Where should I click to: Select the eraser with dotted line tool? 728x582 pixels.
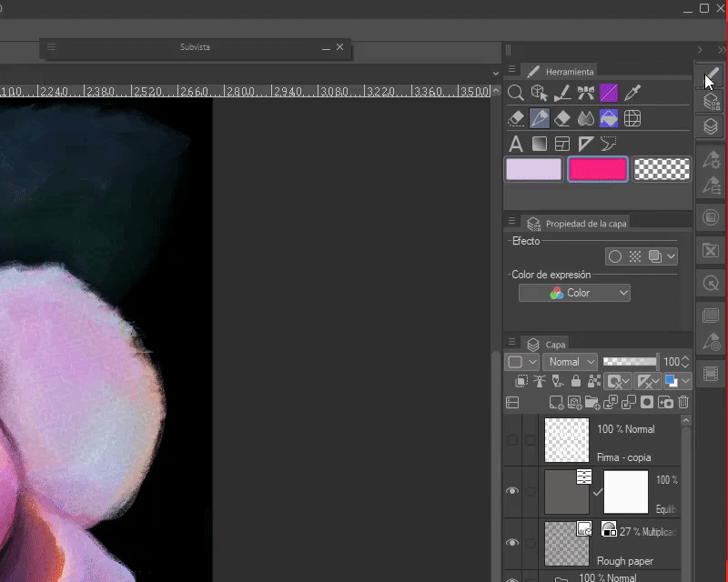516,118
